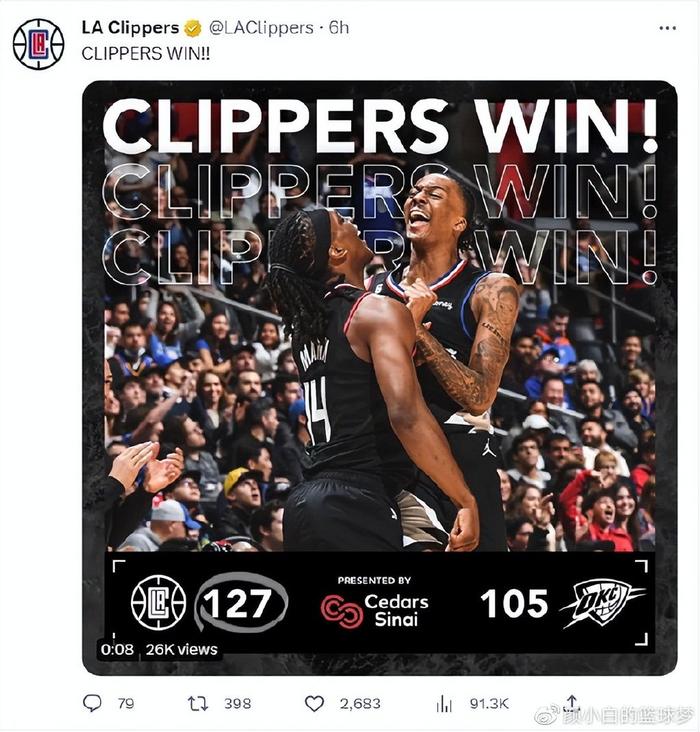Click the share upload icon

pos(572,703)
